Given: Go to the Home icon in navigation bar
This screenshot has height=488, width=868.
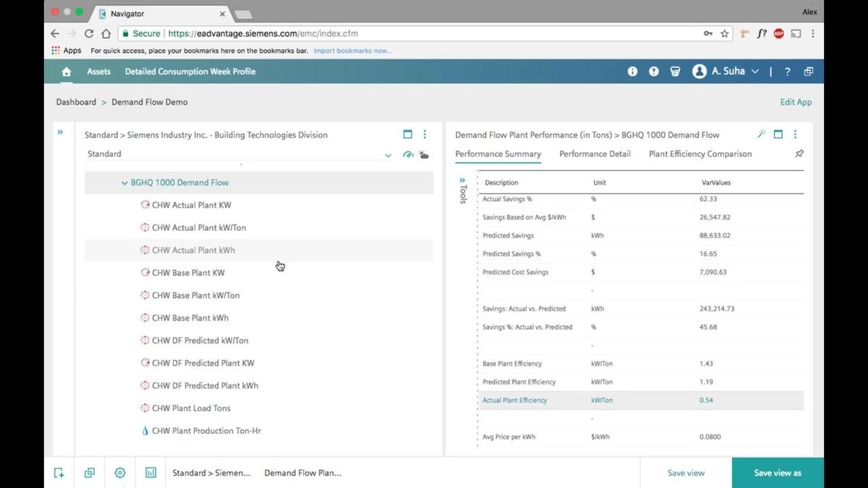Looking at the screenshot, I should coord(67,72).
